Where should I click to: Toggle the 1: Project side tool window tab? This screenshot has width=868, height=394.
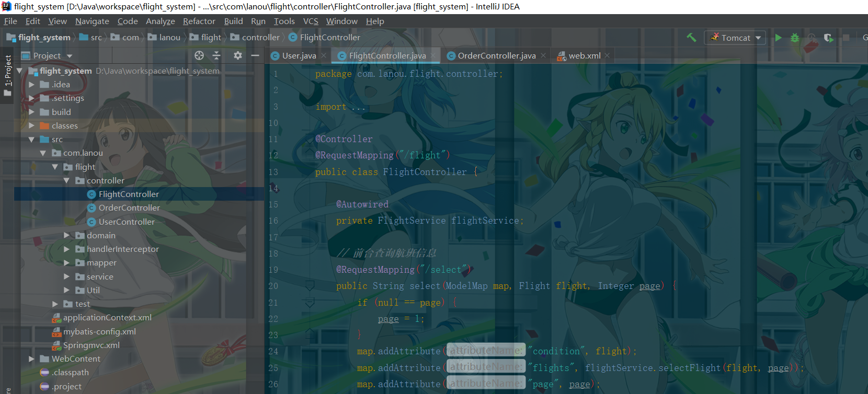(7, 76)
